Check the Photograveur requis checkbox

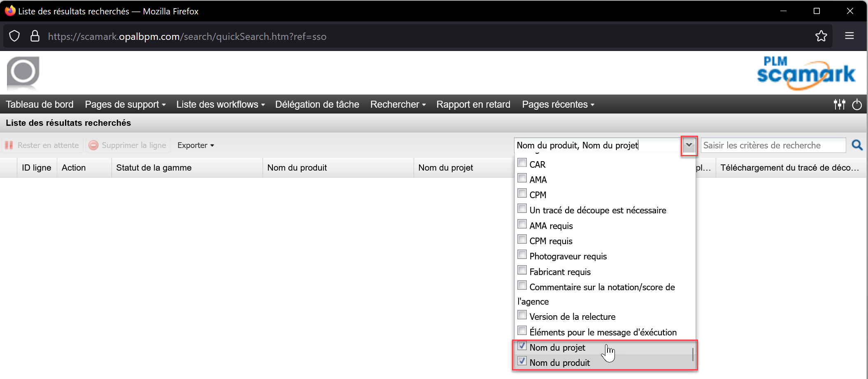pyautogui.click(x=522, y=254)
